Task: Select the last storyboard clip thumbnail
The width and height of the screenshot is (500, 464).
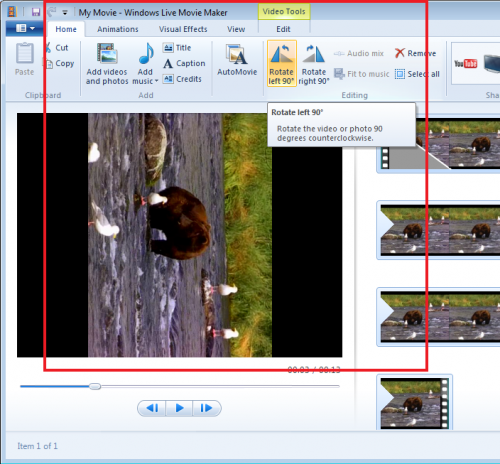Action: pos(414,403)
